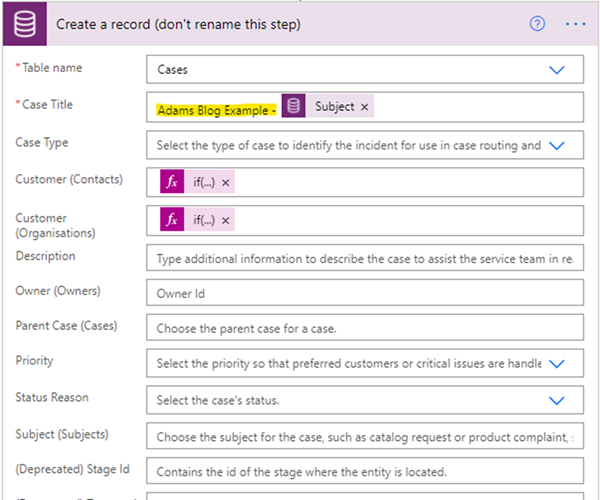The image size is (600, 500).
Task: Click fx expression icon in Customer (Contacts)
Action: (172, 182)
